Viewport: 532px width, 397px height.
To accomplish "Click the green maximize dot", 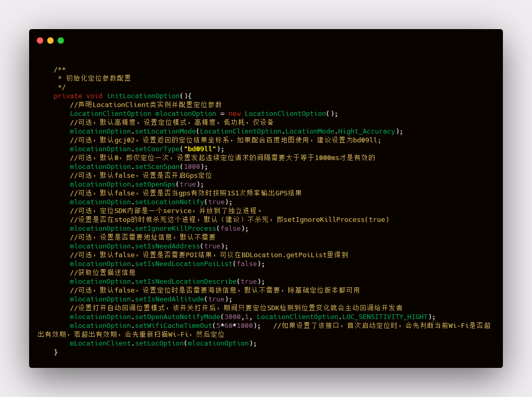I will pos(61,41).
